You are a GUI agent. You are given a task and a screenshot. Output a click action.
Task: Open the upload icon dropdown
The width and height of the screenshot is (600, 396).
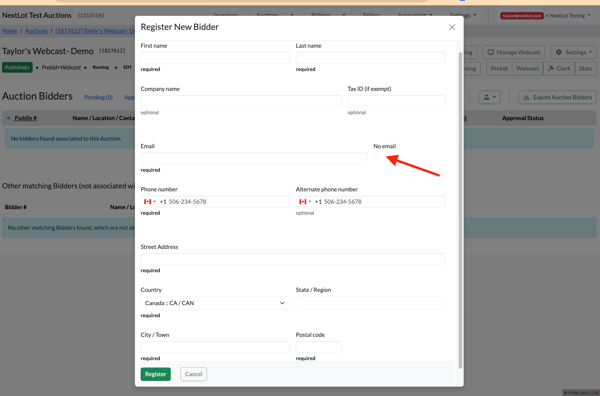click(x=489, y=97)
